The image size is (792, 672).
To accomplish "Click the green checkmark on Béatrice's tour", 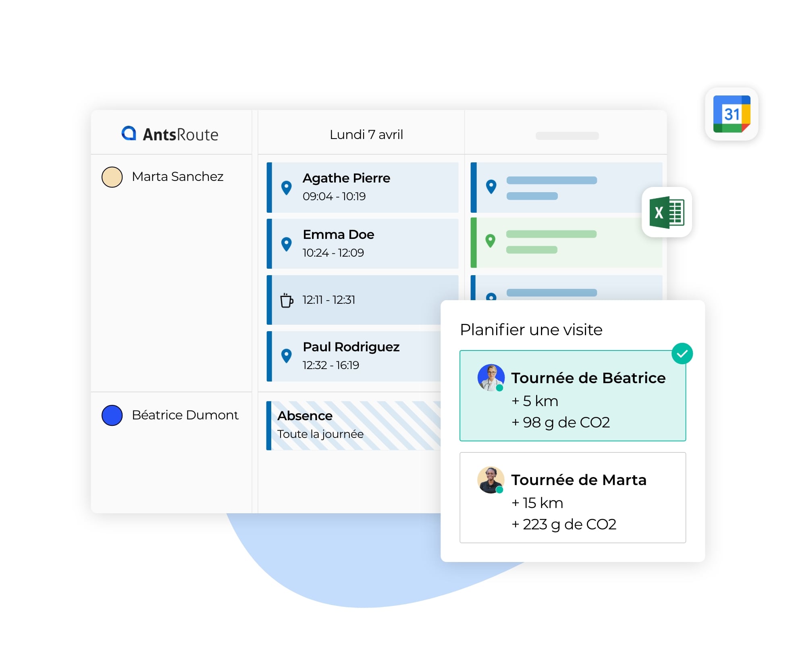I will (x=682, y=354).
